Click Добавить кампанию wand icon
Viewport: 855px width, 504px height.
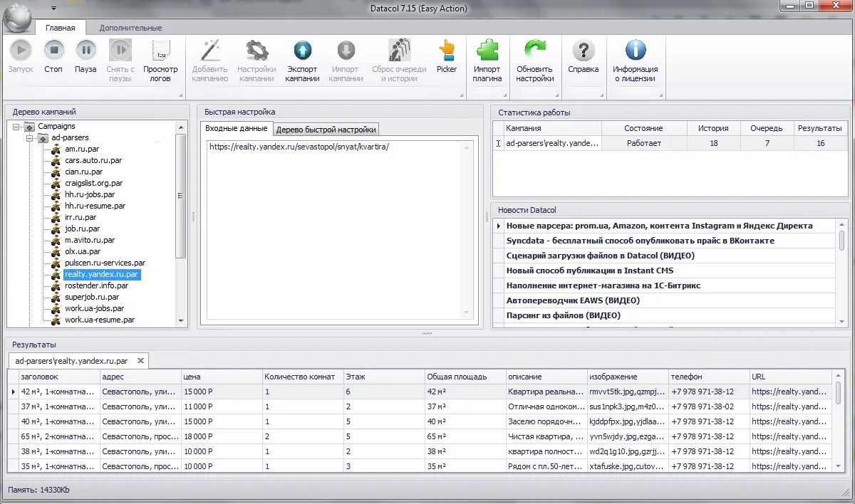[x=209, y=50]
